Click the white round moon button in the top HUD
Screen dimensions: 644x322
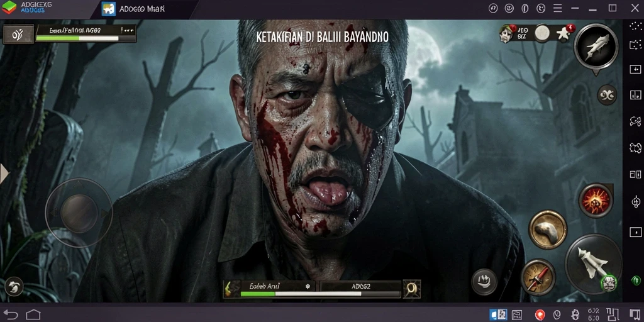542,33
